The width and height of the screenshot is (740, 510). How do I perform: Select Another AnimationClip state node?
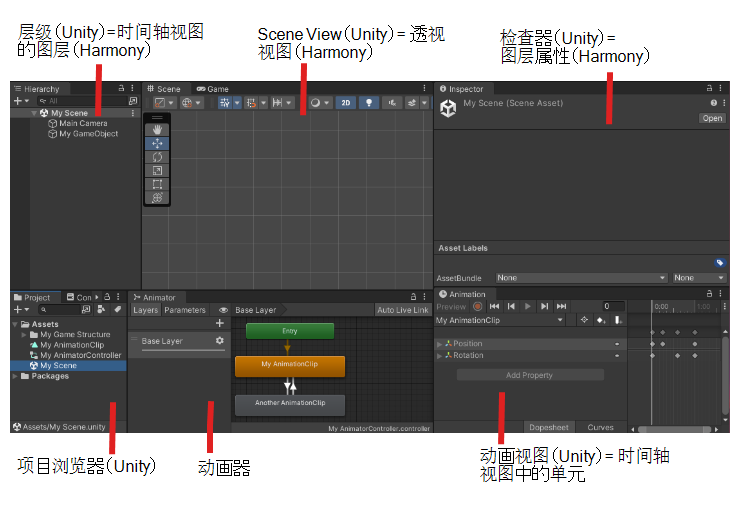pyautogui.click(x=290, y=405)
